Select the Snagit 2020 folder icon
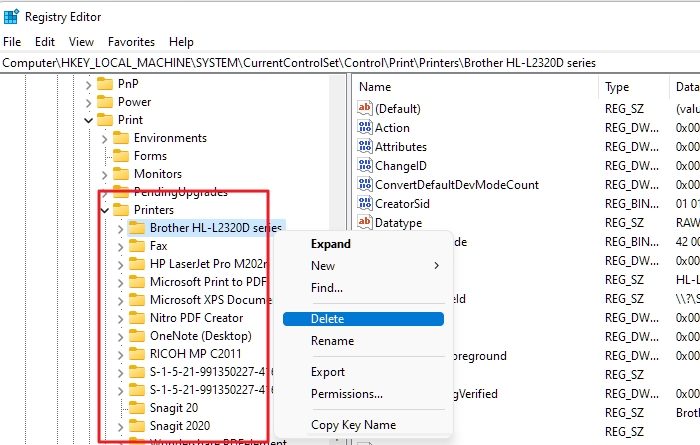 pos(137,425)
